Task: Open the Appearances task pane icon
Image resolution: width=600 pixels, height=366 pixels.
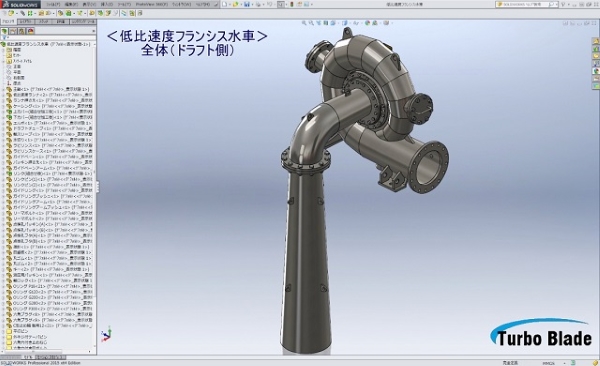Action: pos(596,71)
